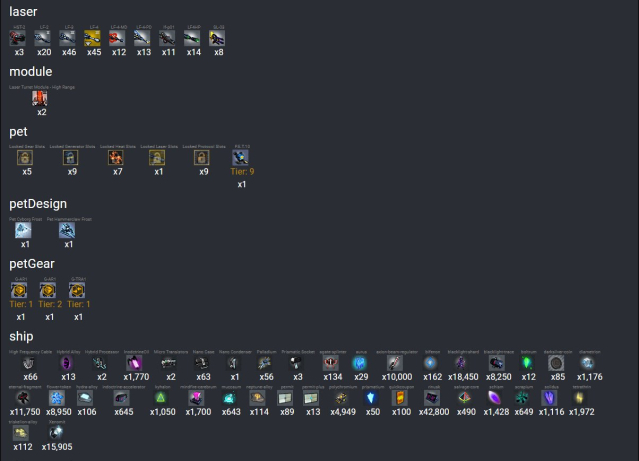The height and width of the screenshot is (461, 639).
Task: Select the LF-4 laser icon (x45)
Action: [x=93, y=38]
